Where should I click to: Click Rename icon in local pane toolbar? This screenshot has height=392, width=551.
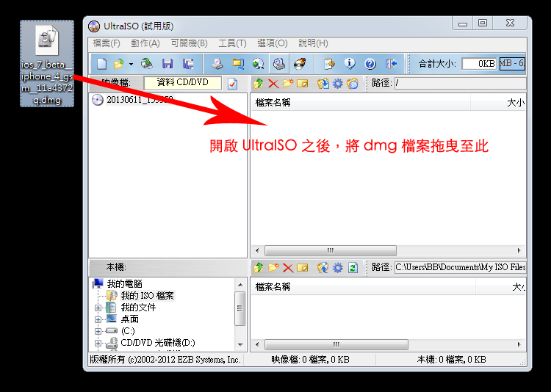[x=303, y=268]
